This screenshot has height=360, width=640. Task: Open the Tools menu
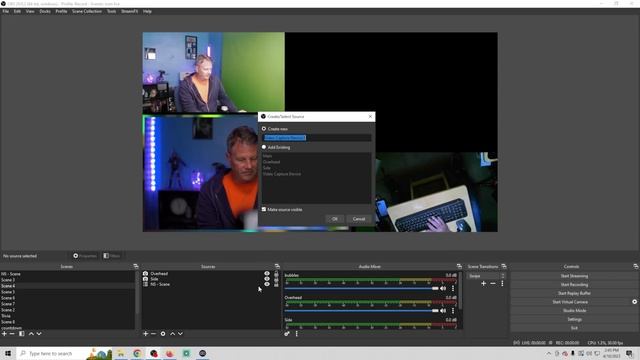point(111,11)
